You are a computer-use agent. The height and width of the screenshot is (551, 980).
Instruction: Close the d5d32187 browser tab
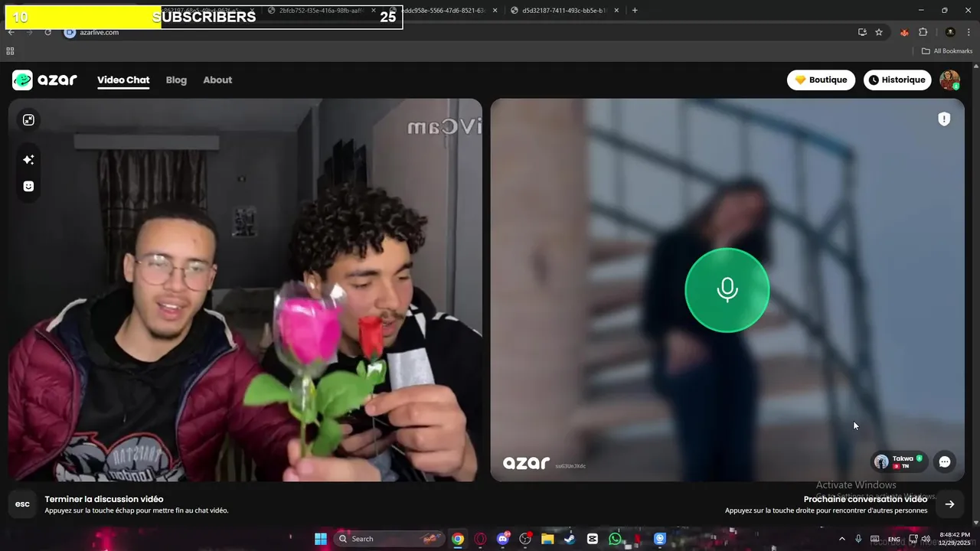(616, 11)
